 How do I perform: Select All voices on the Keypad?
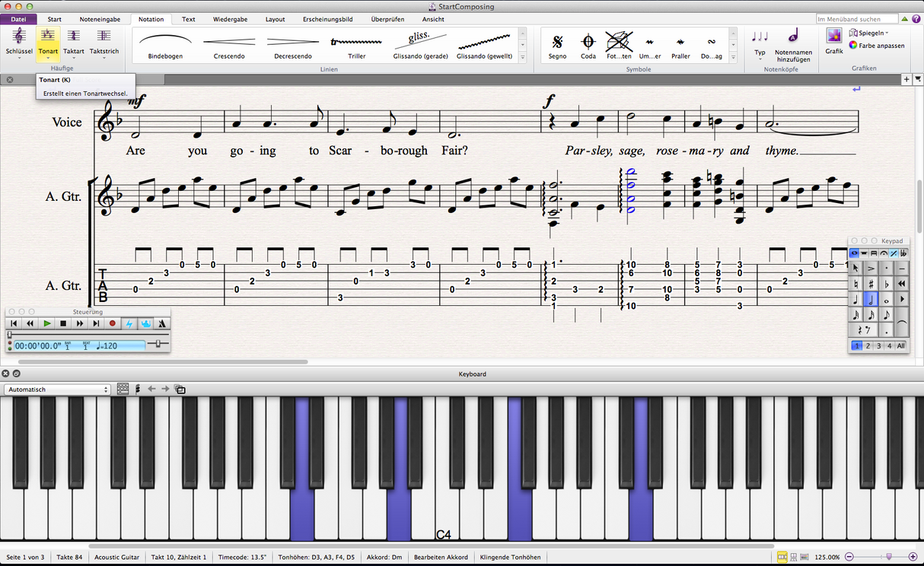click(901, 346)
